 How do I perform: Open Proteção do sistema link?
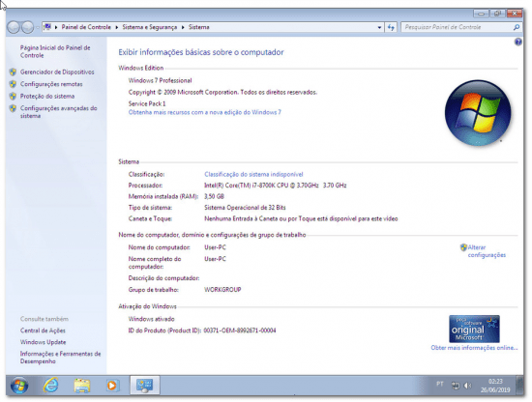click(47, 97)
